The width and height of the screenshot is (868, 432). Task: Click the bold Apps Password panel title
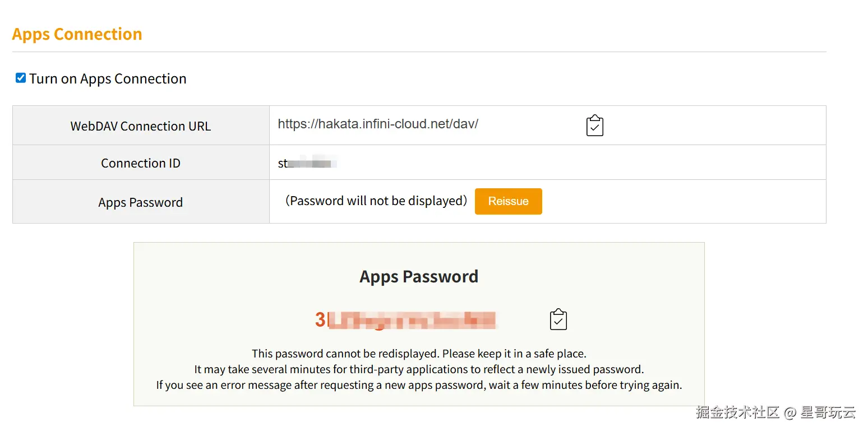419,276
